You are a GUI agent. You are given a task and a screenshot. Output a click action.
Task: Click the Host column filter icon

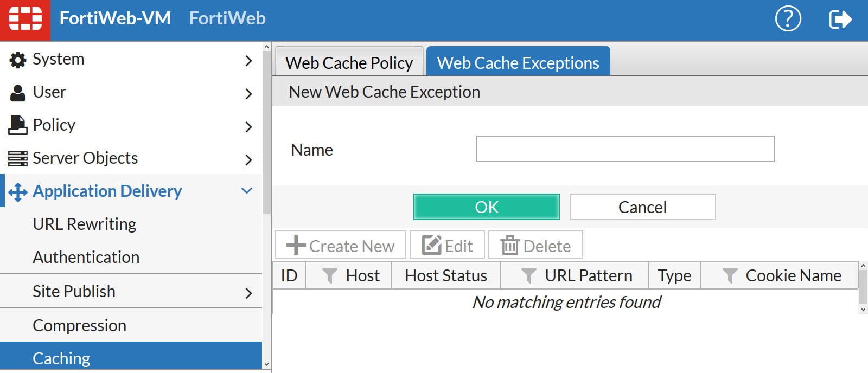tap(329, 276)
